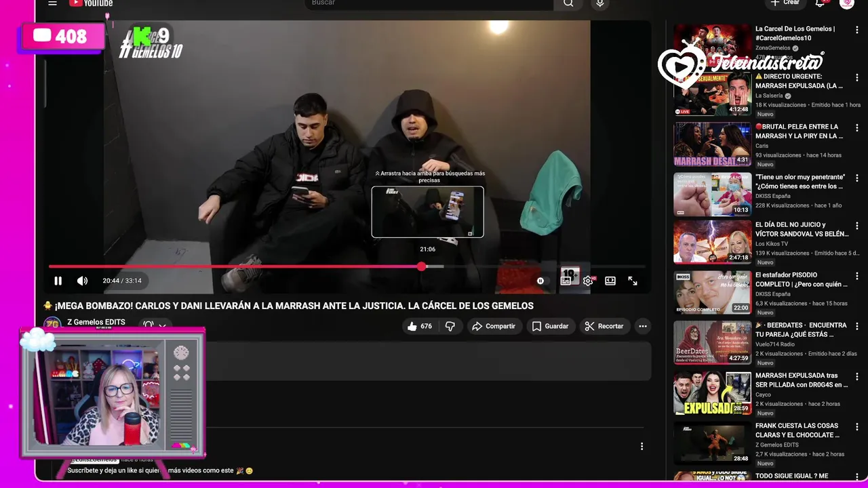Viewport: 868px width, 488px height.
Task: Pause the playing video
Action: pyautogui.click(x=58, y=281)
